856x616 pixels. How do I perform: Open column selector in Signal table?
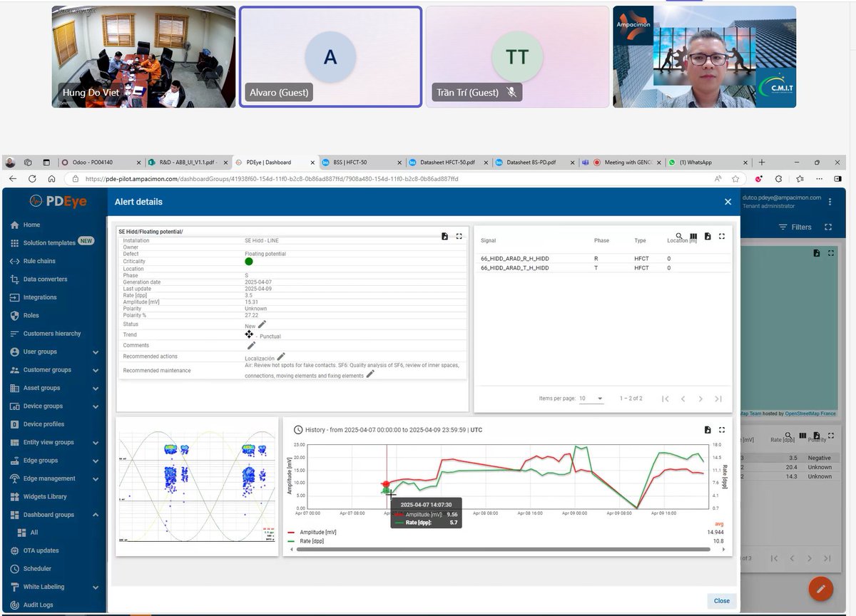693,236
